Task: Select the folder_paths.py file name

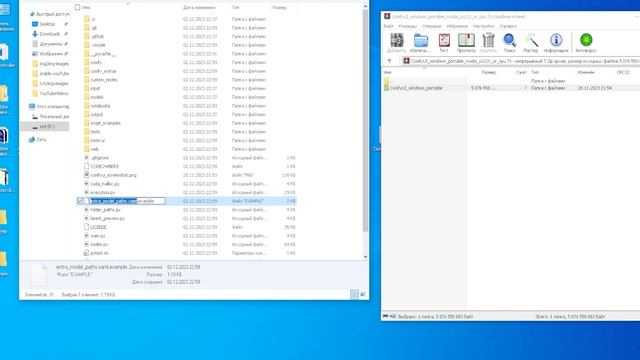Action: 105,210
